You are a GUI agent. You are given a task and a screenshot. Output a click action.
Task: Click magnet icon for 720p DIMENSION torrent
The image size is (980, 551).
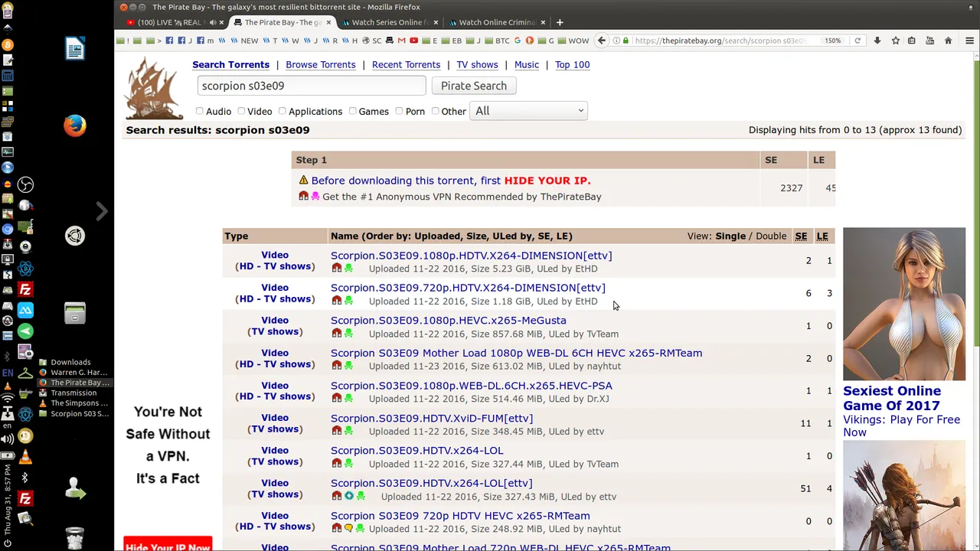pos(336,301)
